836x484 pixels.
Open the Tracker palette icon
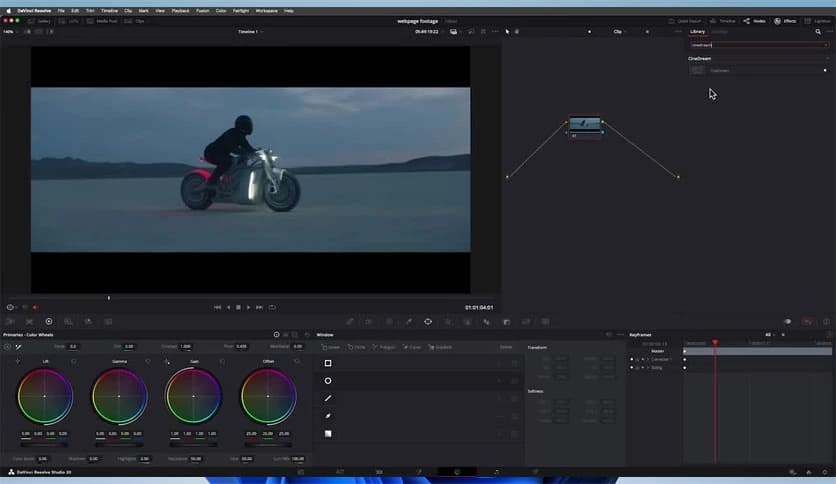(x=448, y=322)
